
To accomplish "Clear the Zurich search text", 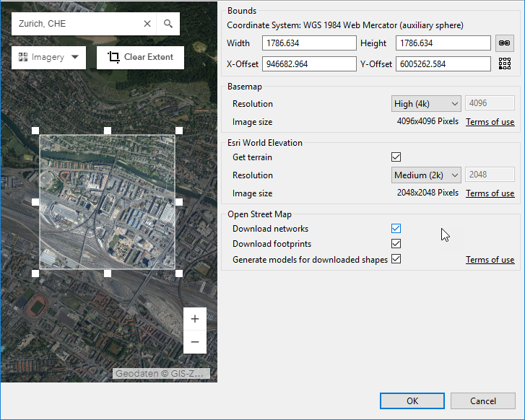I will [x=147, y=24].
